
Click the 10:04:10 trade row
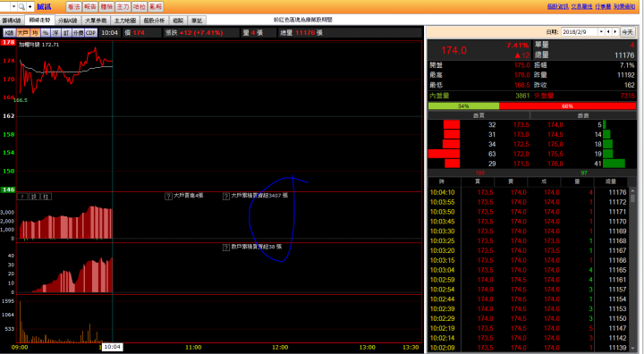coord(529,192)
